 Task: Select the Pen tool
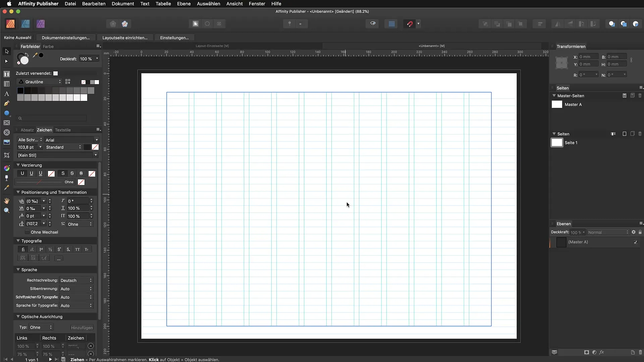click(7, 104)
